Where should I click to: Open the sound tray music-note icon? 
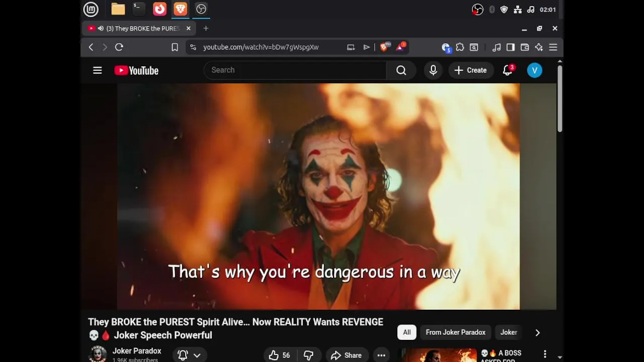(x=531, y=10)
